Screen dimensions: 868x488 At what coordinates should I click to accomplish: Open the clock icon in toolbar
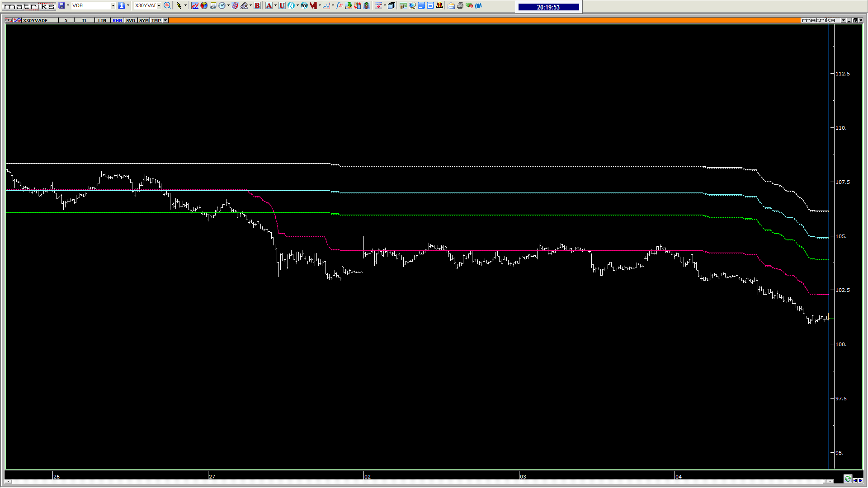(x=222, y=5)
